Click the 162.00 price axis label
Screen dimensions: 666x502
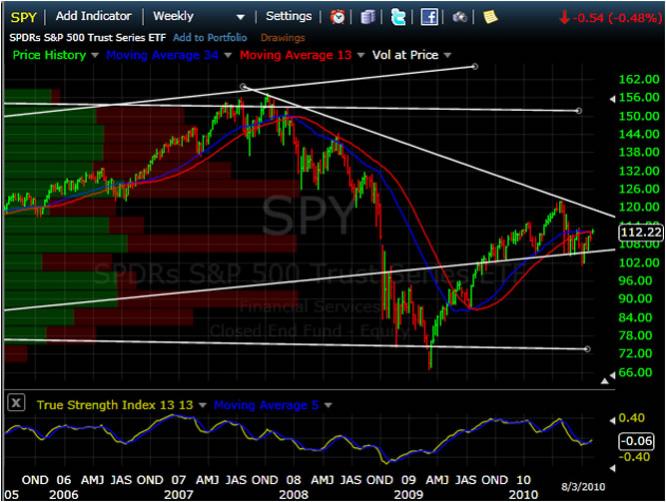click(638, 79)
